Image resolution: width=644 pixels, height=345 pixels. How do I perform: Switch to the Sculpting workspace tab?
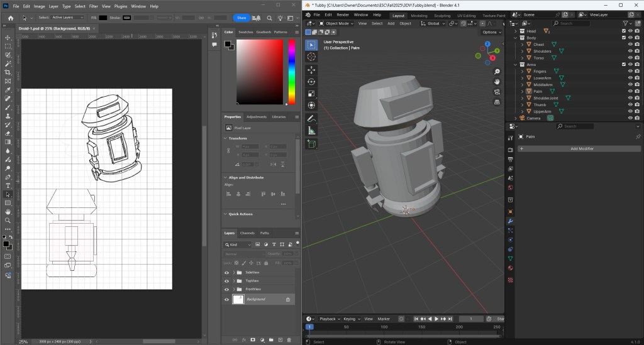pos(442,15)
